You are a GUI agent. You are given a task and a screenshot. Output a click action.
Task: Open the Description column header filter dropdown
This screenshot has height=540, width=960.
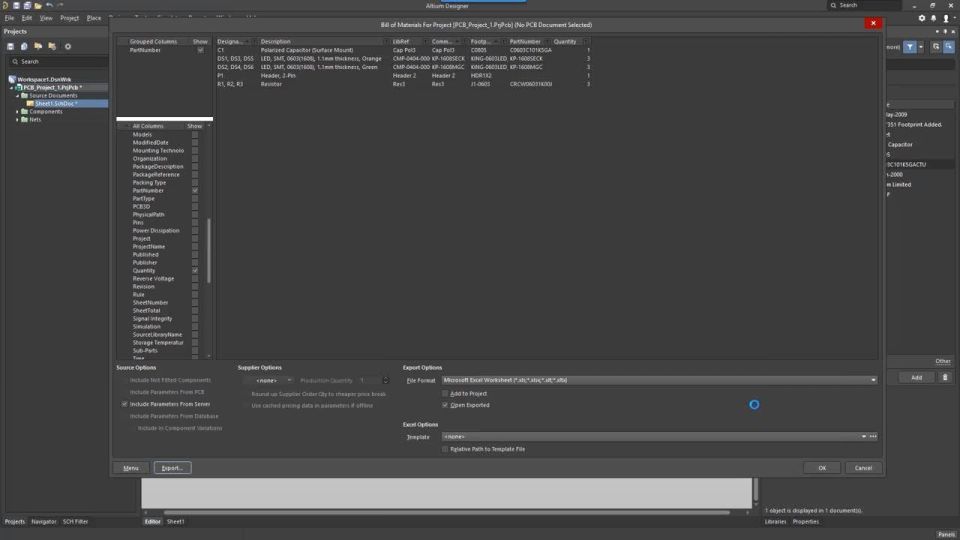click(x=386, y=42)
